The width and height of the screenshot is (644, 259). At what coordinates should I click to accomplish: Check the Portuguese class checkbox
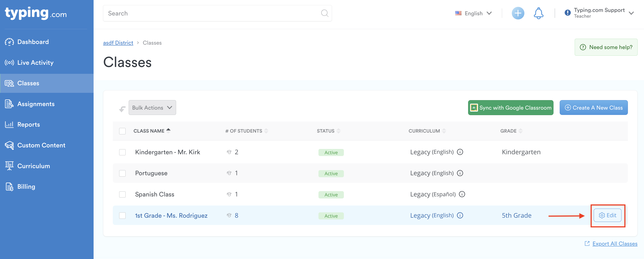122,173
